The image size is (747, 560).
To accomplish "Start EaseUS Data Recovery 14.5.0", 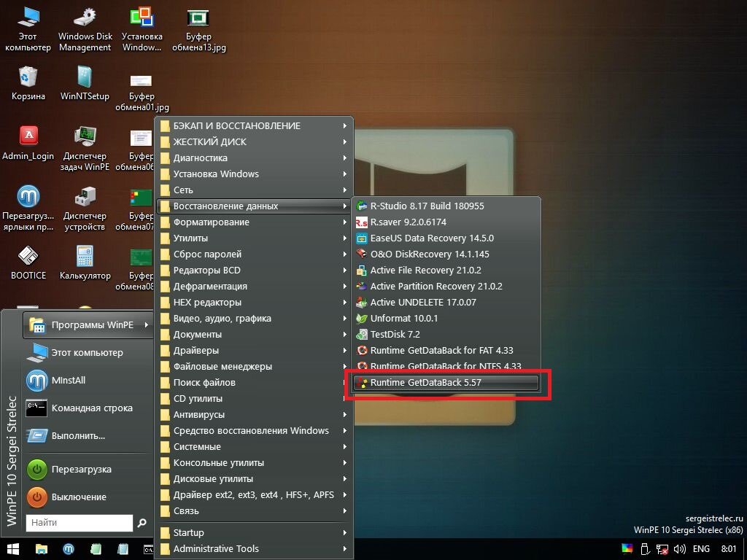I will (x=446, y=238).
